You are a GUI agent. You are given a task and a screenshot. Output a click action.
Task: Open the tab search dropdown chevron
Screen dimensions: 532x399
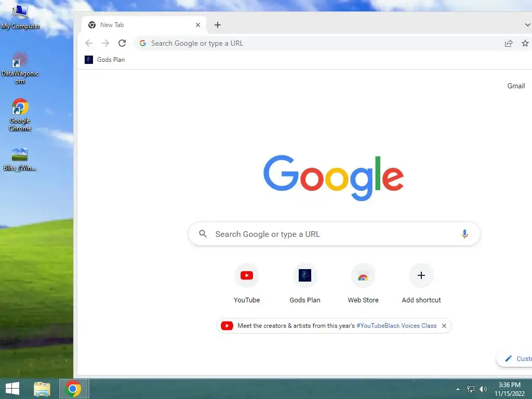(x=527, y=25)
